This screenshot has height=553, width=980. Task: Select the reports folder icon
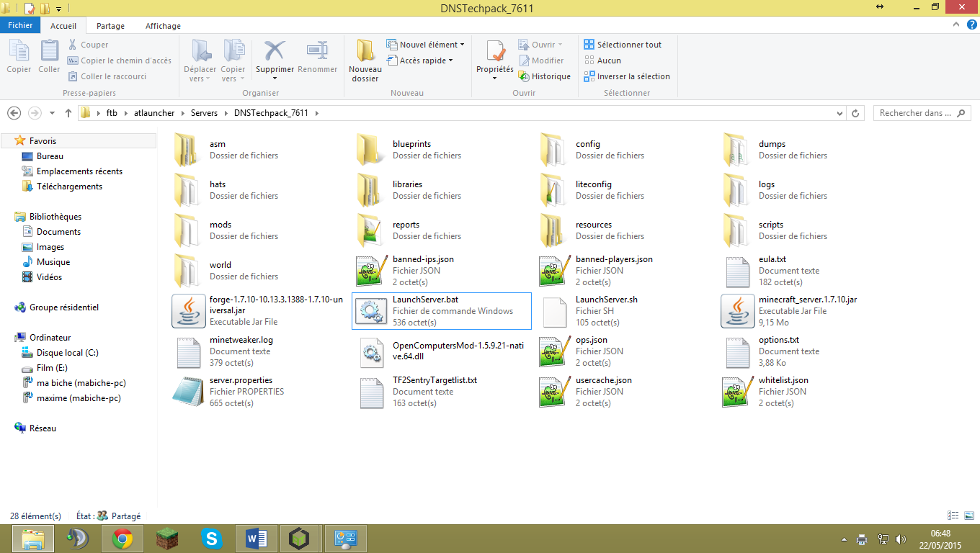[371, 230]
